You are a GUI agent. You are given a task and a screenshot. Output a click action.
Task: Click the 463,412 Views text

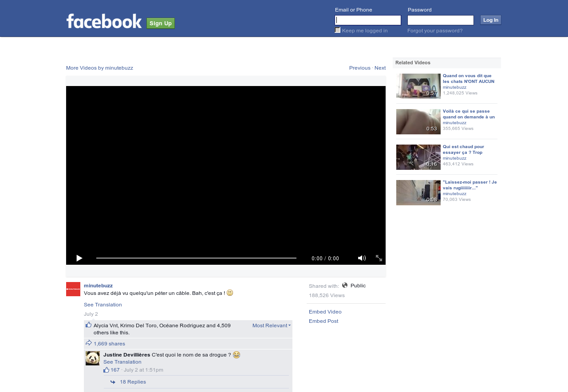pos(458,164)
